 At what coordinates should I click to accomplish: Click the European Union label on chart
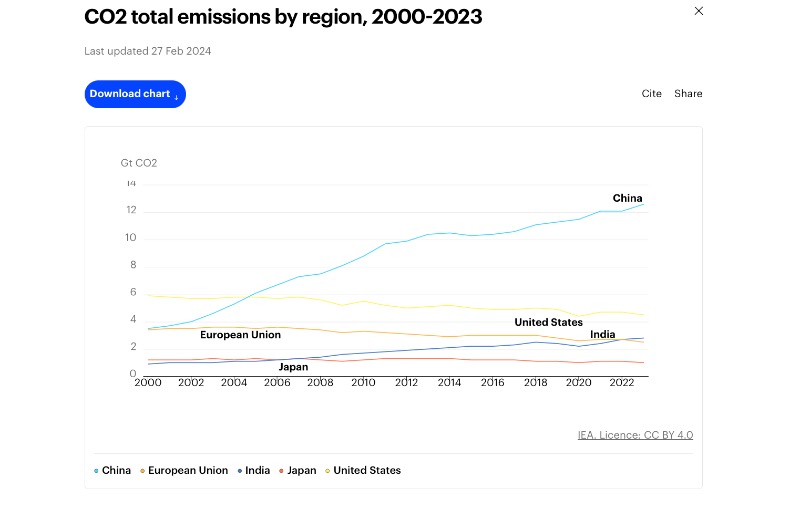pos(240,335)
